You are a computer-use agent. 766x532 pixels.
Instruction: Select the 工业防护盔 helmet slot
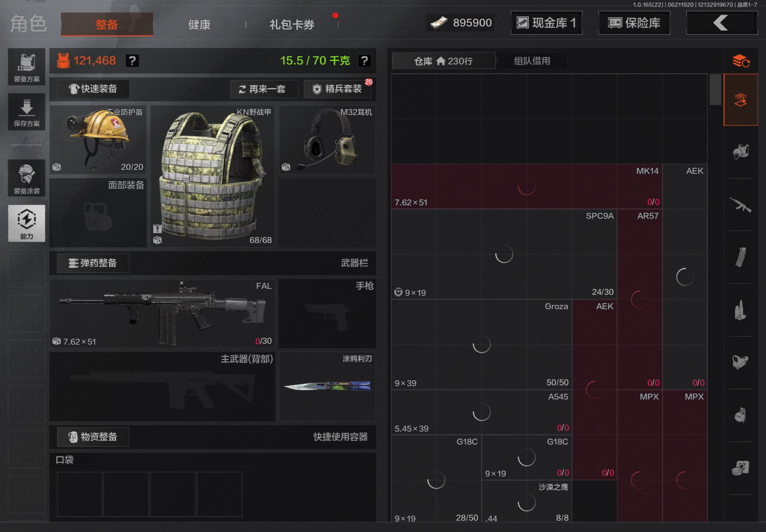click(x=98, y=140)
